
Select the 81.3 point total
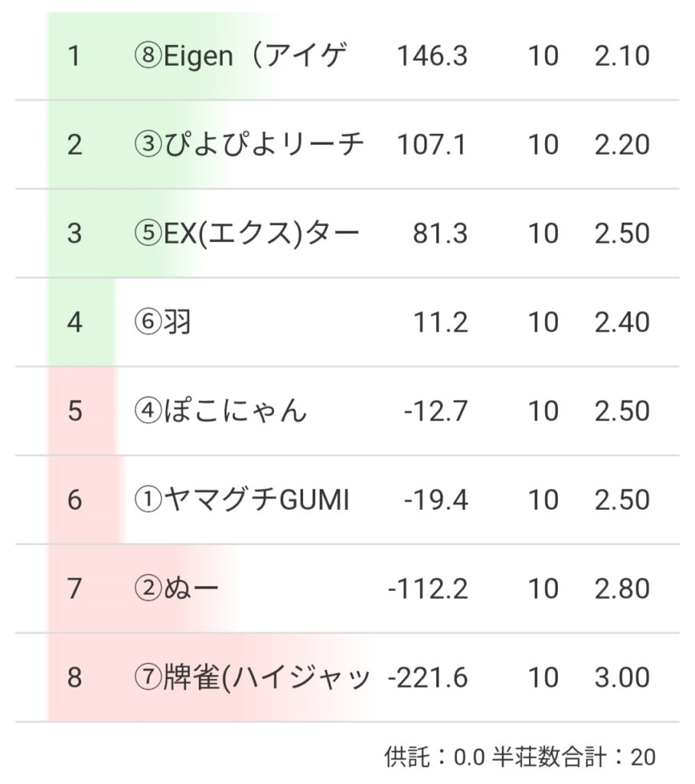[439, 234]
